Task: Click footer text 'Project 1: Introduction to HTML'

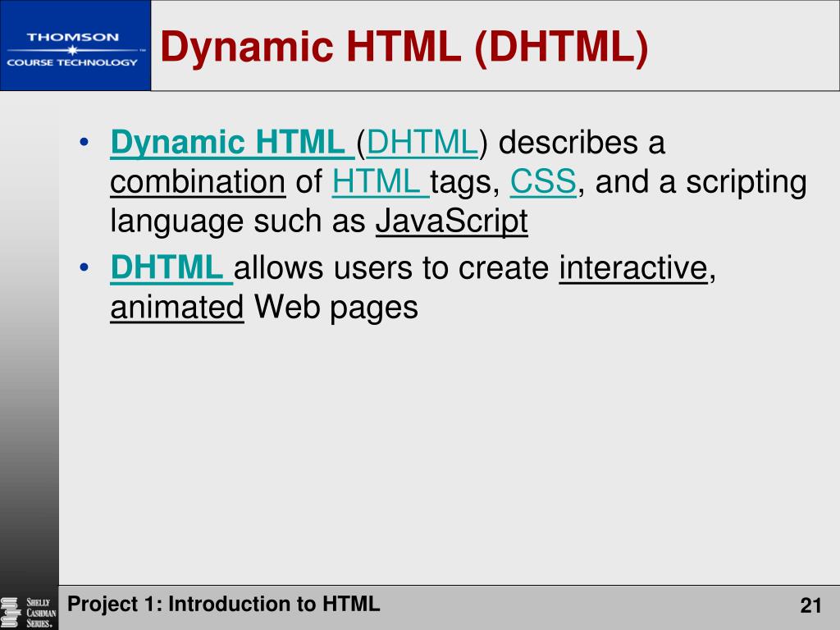Action: point(223,605)
